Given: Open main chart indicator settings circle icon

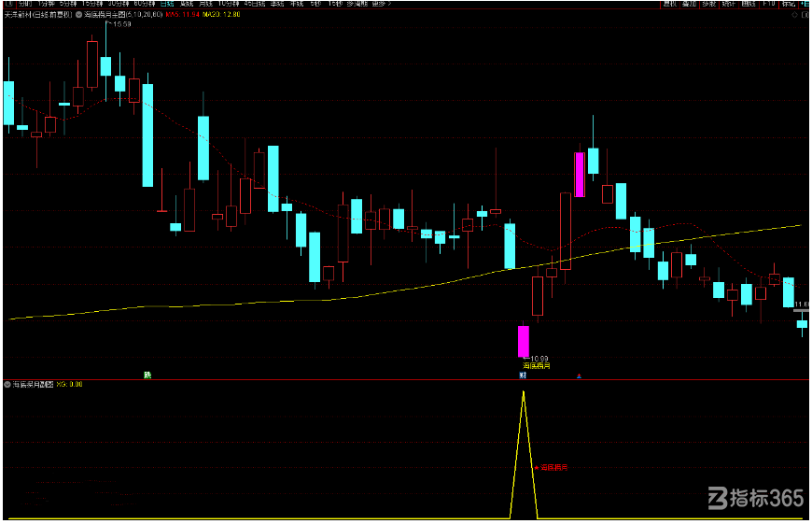Looking at the screenshot, I should click(x=78, y=15).
